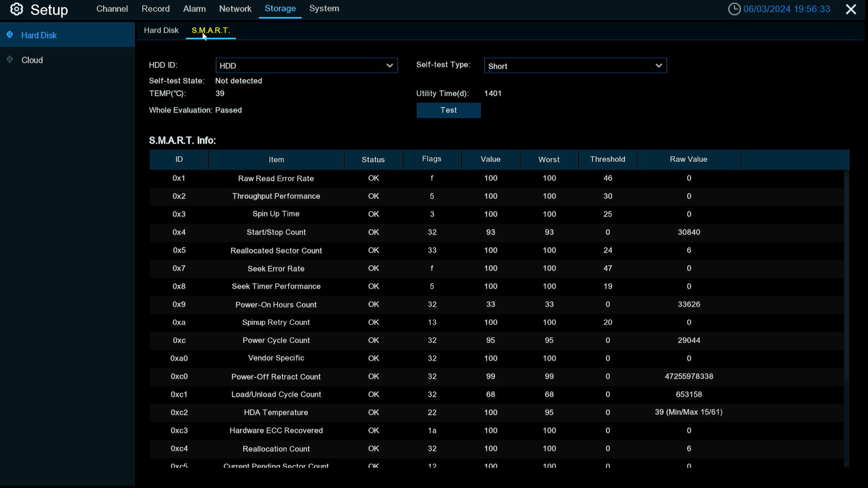Select the Reallocated Sector Count row

click(496, 250)
